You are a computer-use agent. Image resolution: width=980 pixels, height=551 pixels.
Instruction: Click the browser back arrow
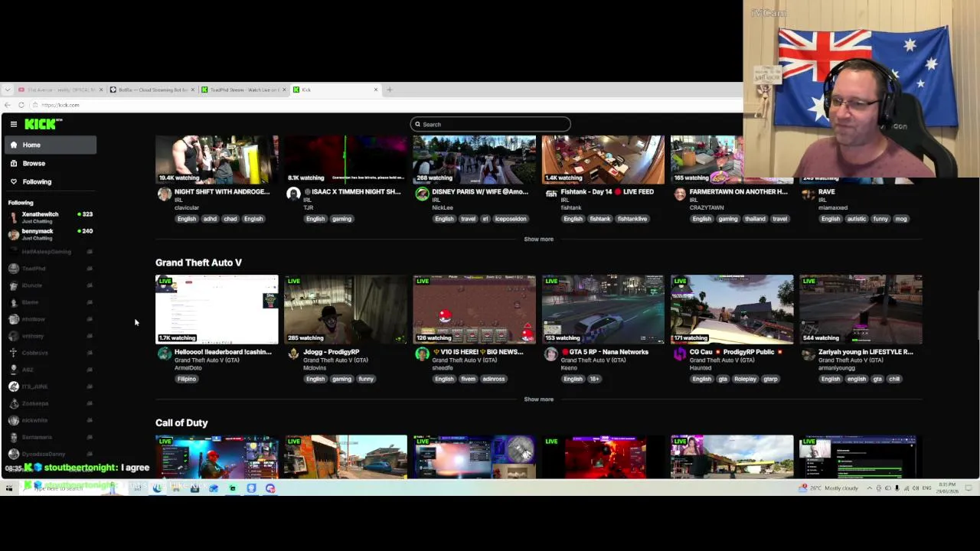7,105
